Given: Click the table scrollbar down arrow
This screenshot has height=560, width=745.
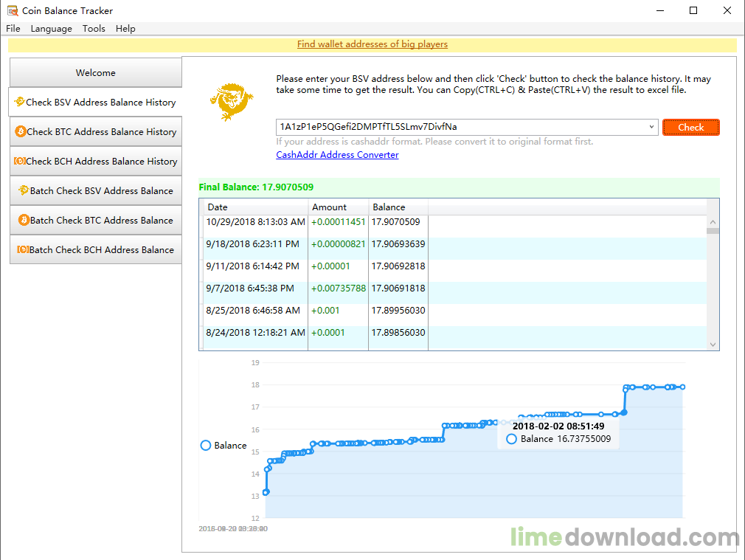Looking at the screenshot, I should pyautogui.click(x=713, y=344).
